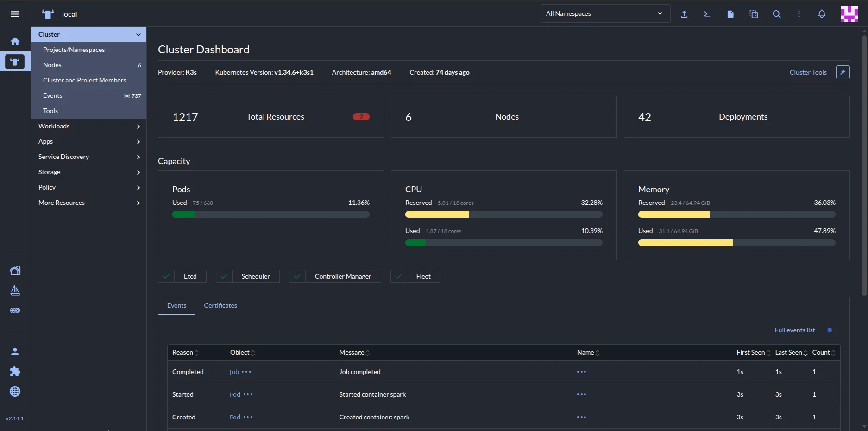
Task: Open resource search magnifier icon
Action: point(777,14)
